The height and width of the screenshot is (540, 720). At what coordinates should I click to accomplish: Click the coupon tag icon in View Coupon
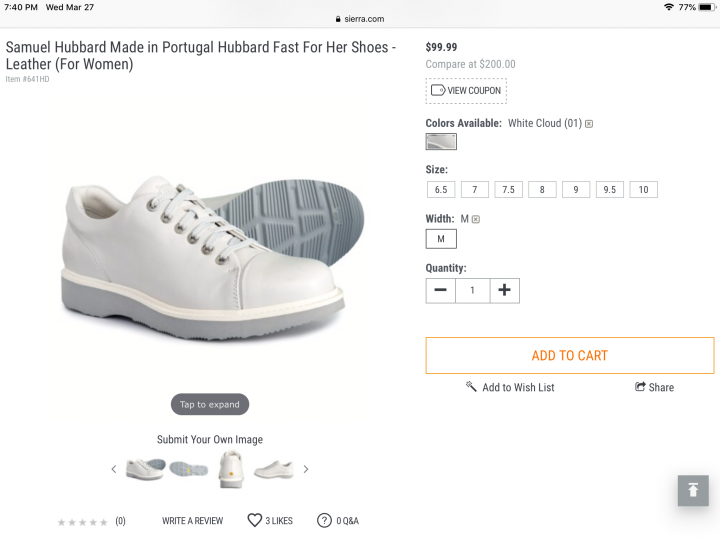coord(438,90)
